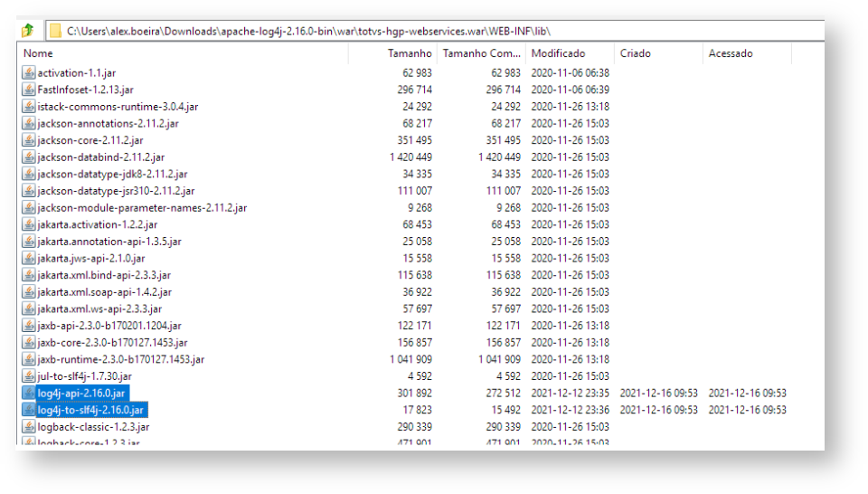Click size value 1 420 449 in Tamanho column
868x494 pixels.
(x=410, y=157)
